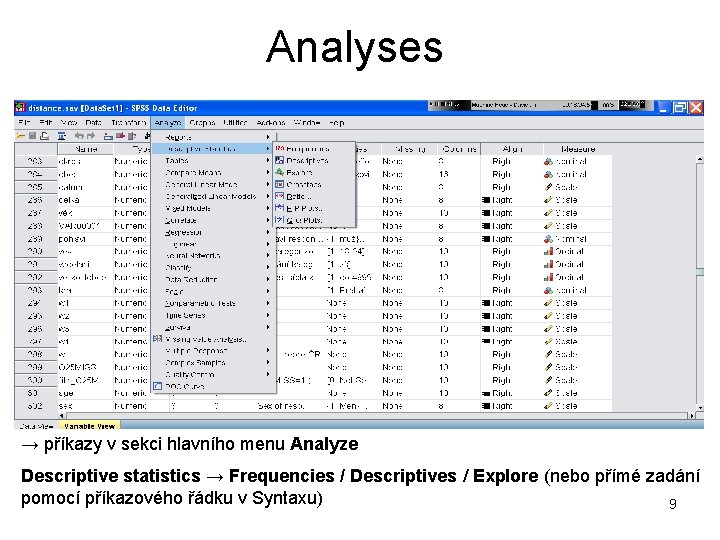This screenshot has width=720, height=540.
Task: Click the Scale measure icon in the sex row
Action: [x=548, y=406]
